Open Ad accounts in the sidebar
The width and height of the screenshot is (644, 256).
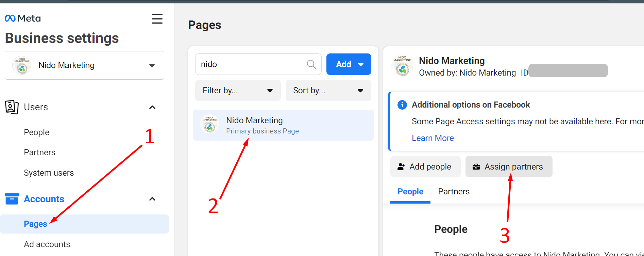click(47, 244)
